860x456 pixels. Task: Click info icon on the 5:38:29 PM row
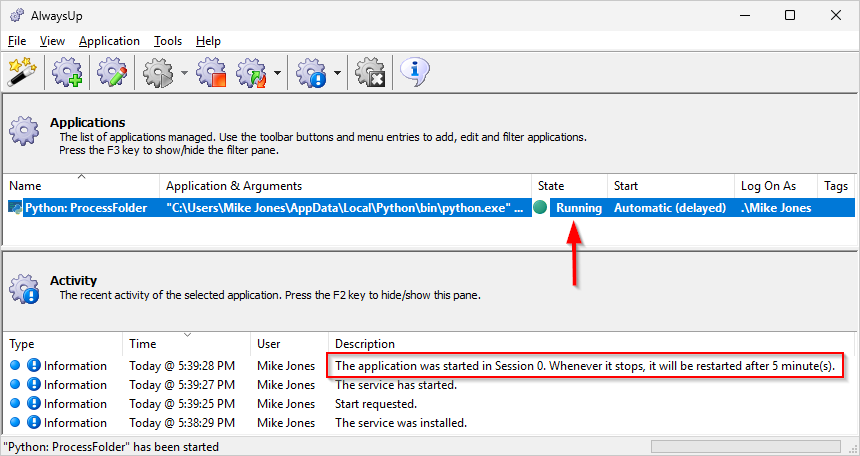click(x=34, y=423)
